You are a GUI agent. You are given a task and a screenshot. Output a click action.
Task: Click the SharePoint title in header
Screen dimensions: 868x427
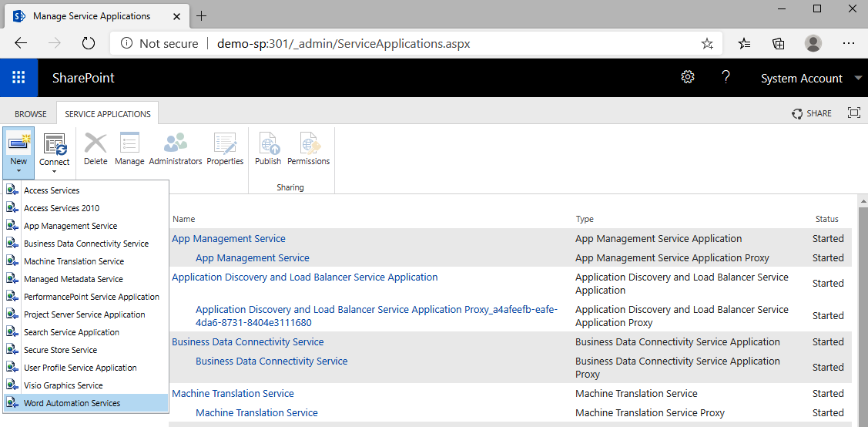point(83,78)
